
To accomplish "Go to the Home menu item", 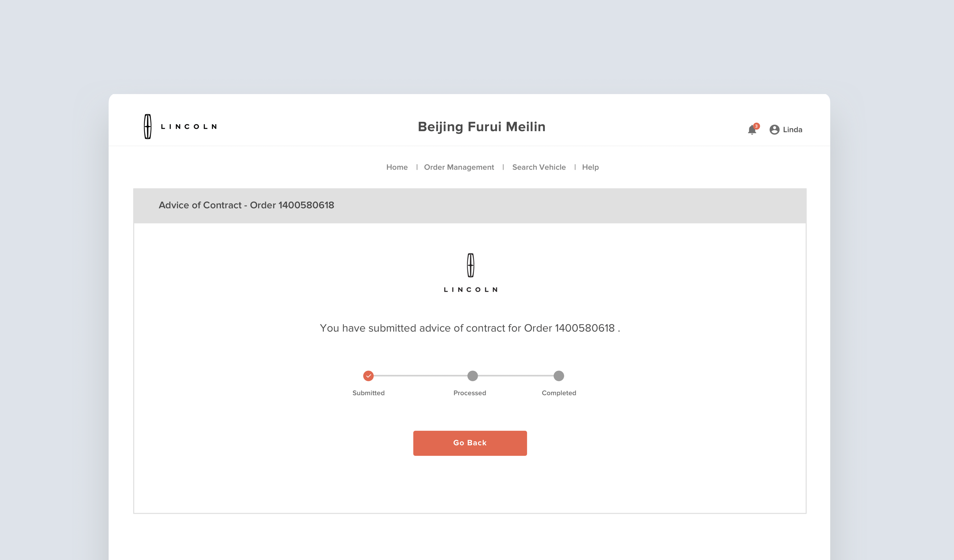I will tap(397, 167).
